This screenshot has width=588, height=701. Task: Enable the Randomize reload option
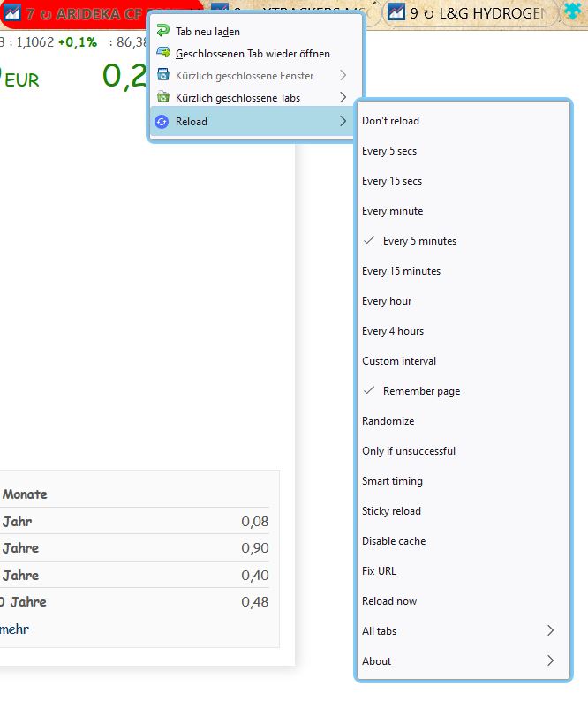coord(388,421)
